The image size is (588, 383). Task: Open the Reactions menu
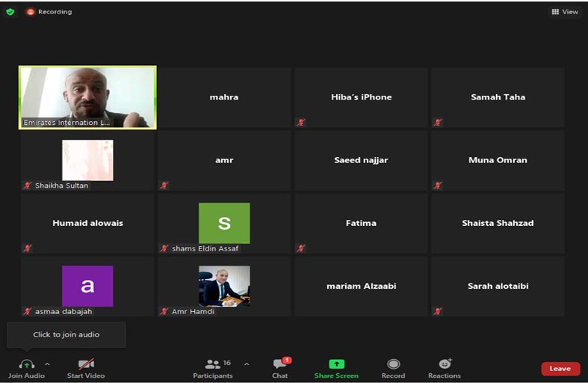pos(445,364)
